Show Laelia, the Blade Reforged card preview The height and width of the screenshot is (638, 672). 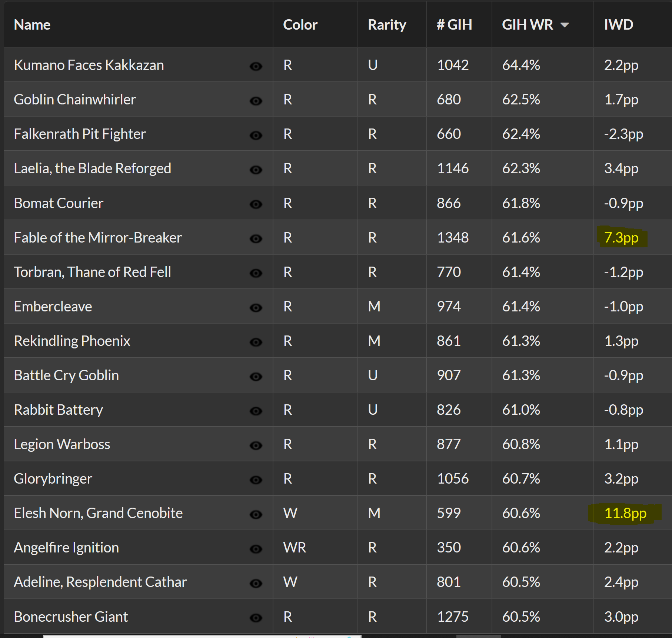[256, 170]
